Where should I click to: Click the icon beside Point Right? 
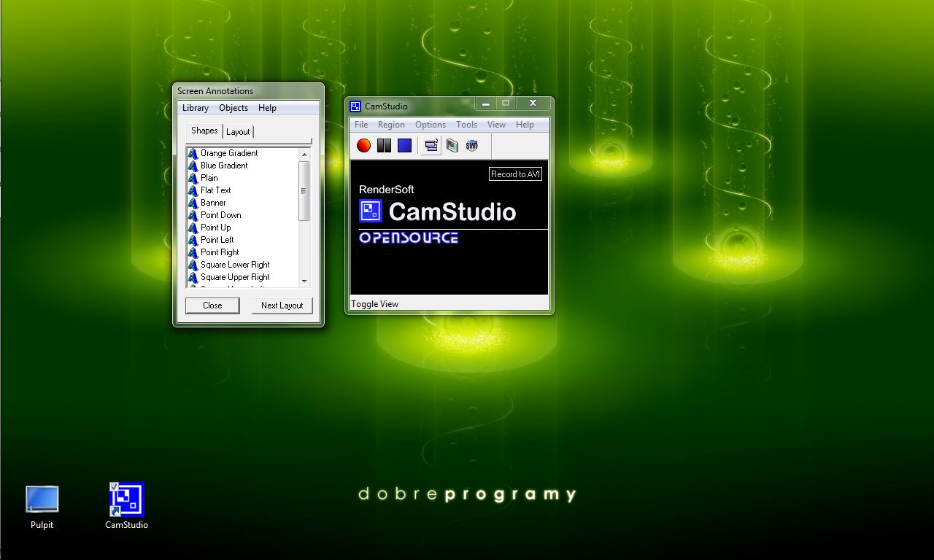coord(193,252)
